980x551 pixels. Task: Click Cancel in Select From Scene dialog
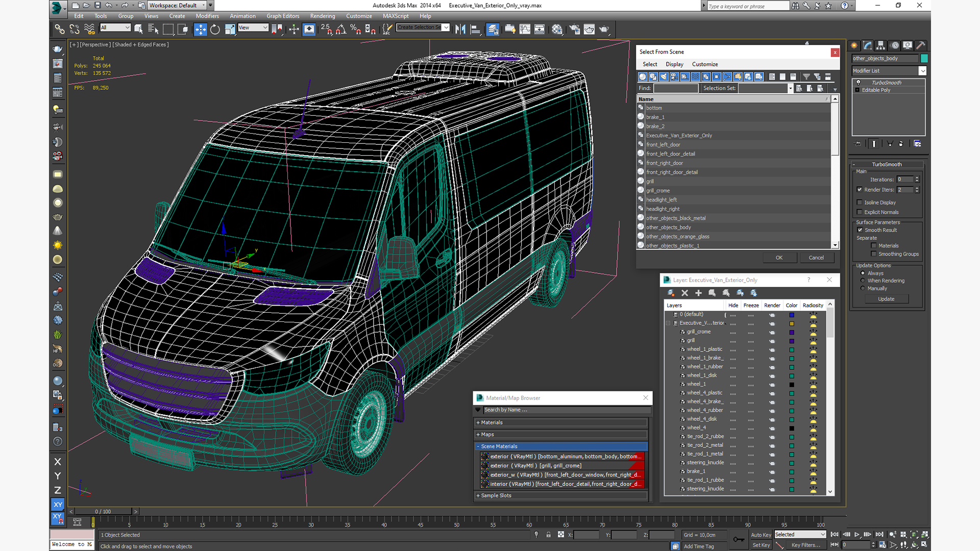[x=816, y=258]
